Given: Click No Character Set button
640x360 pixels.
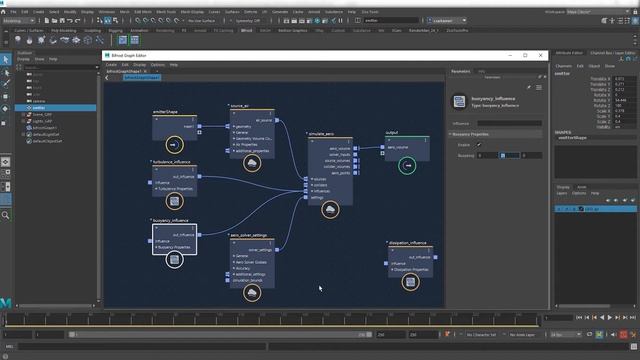Looking at the screenshot, I should tap(481, 335).
